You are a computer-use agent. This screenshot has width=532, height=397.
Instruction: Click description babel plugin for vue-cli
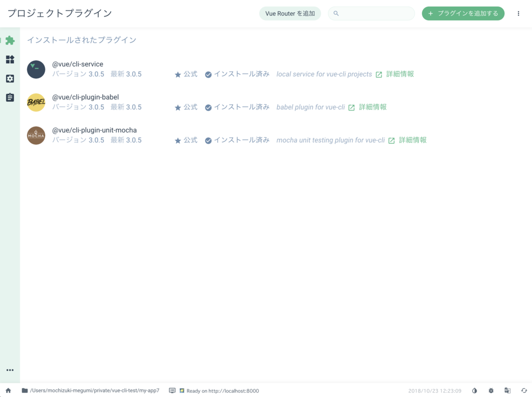(x=311, y=107)
